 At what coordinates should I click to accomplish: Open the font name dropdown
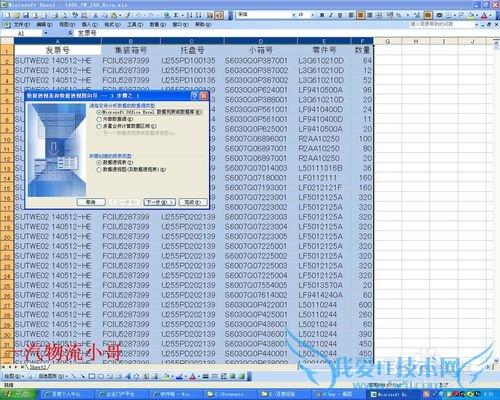(x=294, y=15)
